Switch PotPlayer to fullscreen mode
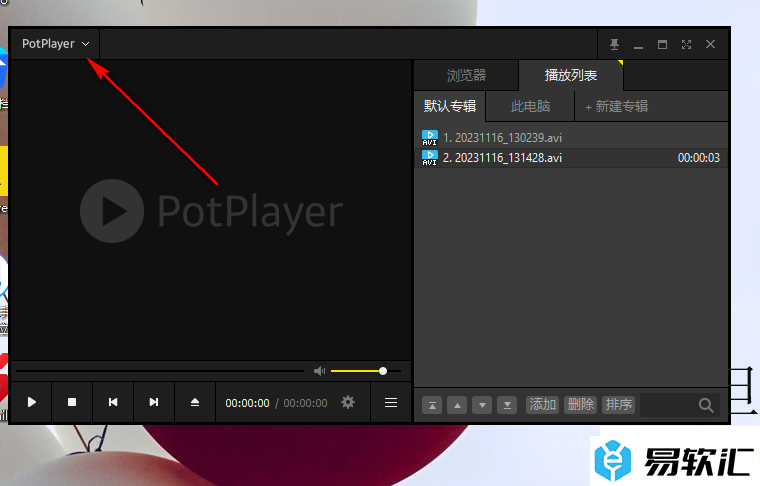The image size is (760, 486). click(686, 45)
